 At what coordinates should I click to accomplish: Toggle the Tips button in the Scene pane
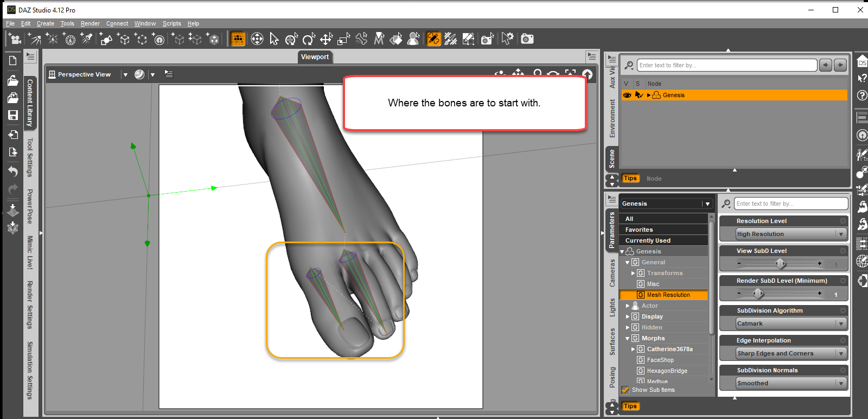pos(630,178)
